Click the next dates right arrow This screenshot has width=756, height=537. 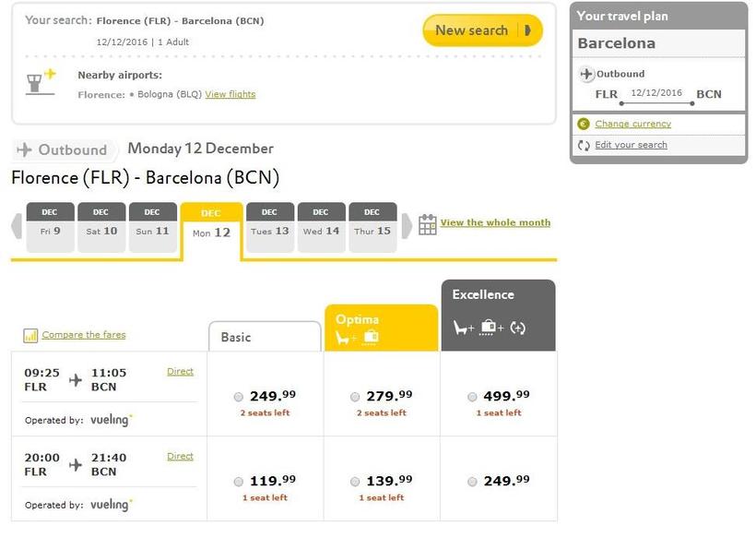point(407,226)
